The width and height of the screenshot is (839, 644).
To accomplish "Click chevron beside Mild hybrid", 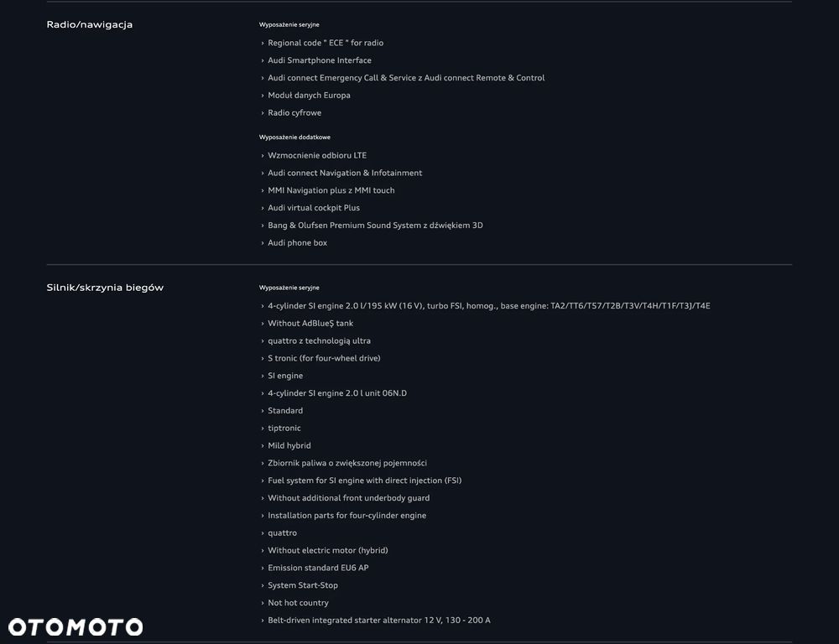I will (262, 446).
